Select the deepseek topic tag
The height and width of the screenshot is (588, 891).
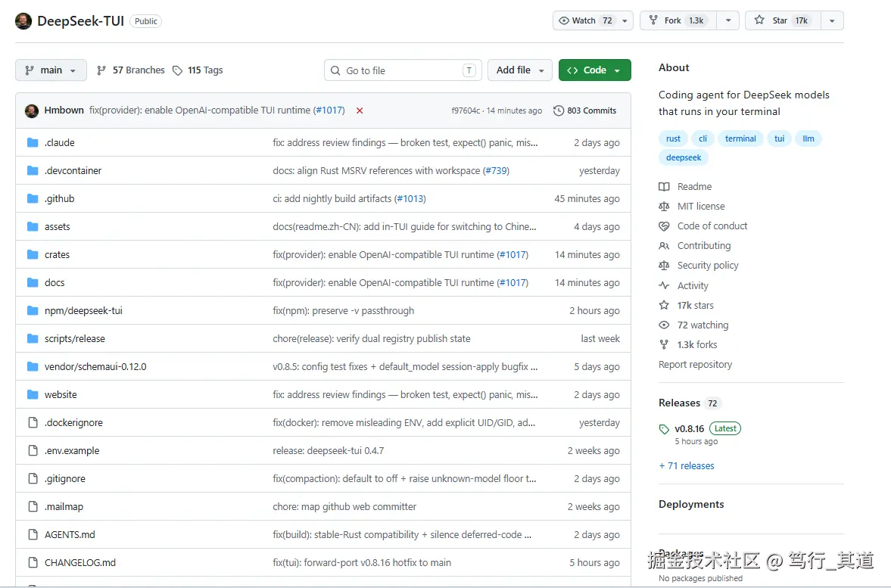(x=684, y=157)
